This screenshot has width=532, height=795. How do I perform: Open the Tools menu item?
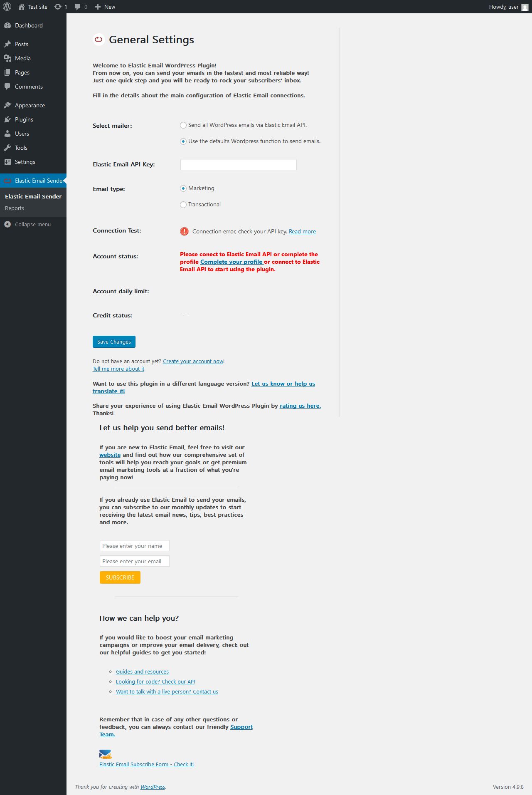tap(33, 148)
